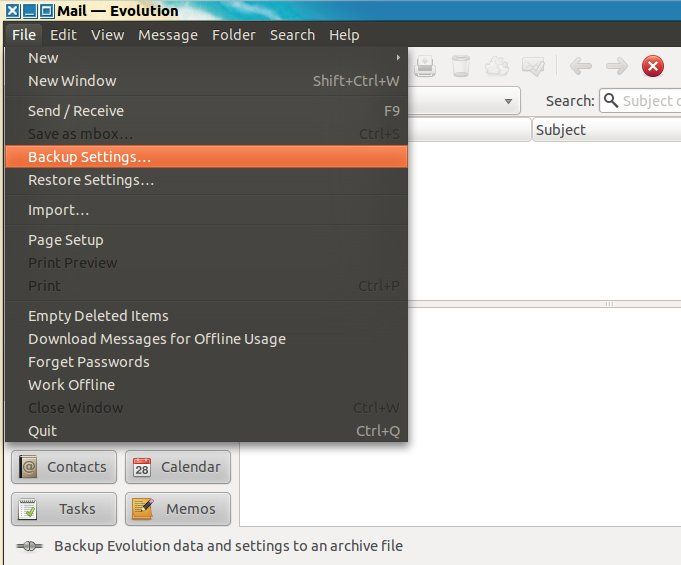Click the Mark as junk icon
The height and width of the screenshot is (565, 681).
pyautogui.click(x=497, y=67)
